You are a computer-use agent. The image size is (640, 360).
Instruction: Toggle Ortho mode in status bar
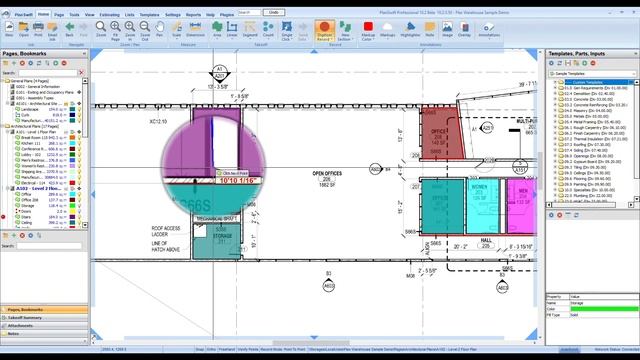(211, 349)
